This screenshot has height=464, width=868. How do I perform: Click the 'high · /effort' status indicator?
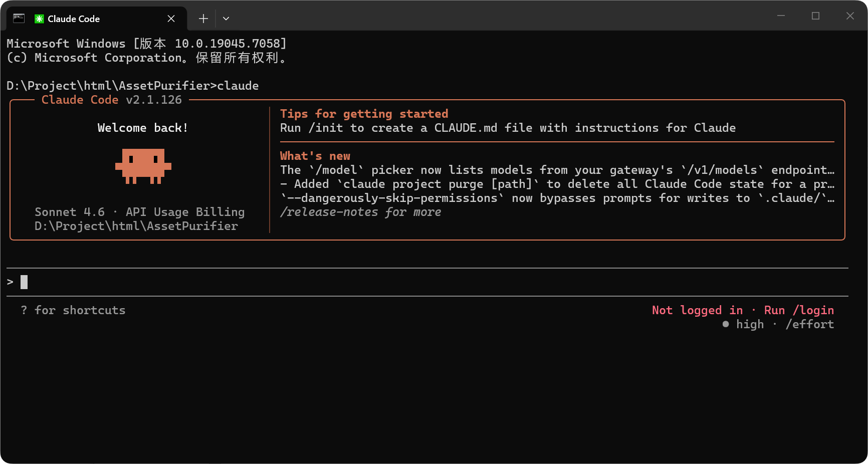pos(778,324)
